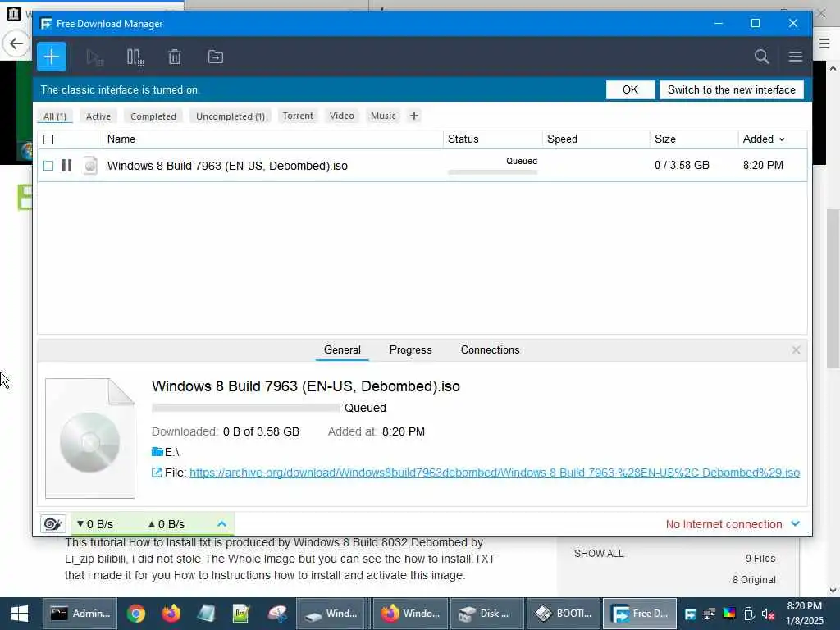The width and height of the screenshot is (840, 630).
Task: Click the details panel progress bar
Action: [246, 408]
